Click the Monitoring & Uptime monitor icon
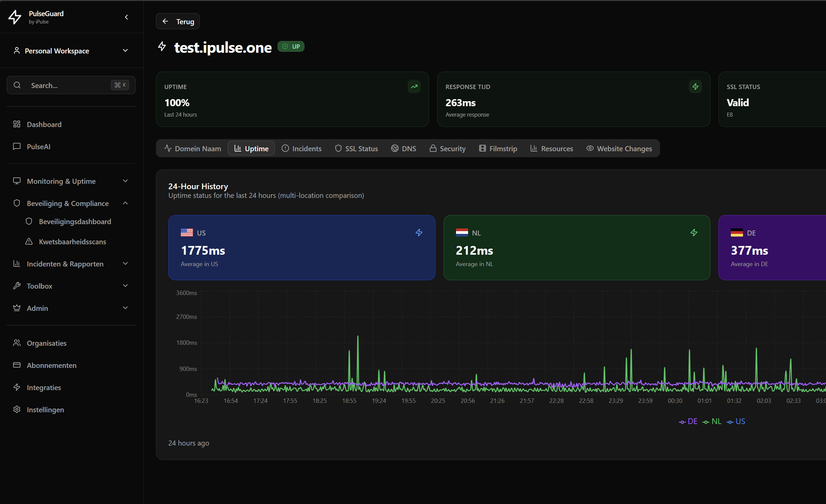 pyautogui.click(x=17, y=181)
